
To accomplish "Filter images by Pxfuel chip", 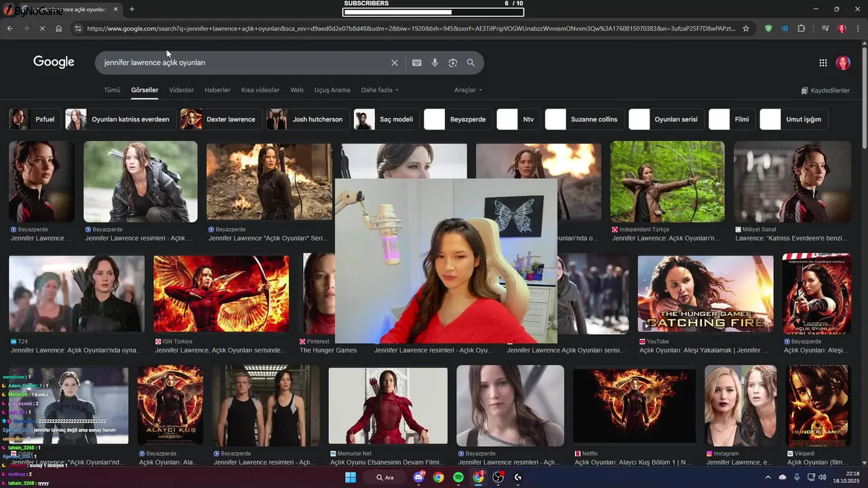I will pos(34,119).
